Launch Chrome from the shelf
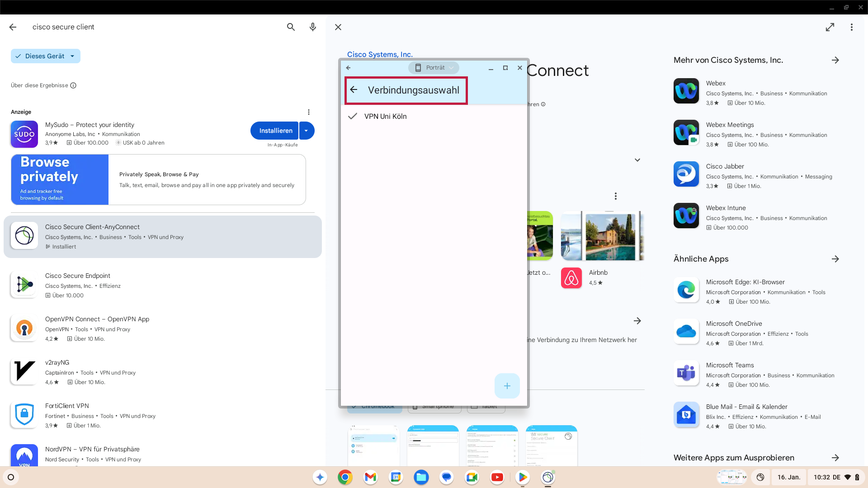 click(345, 477)
